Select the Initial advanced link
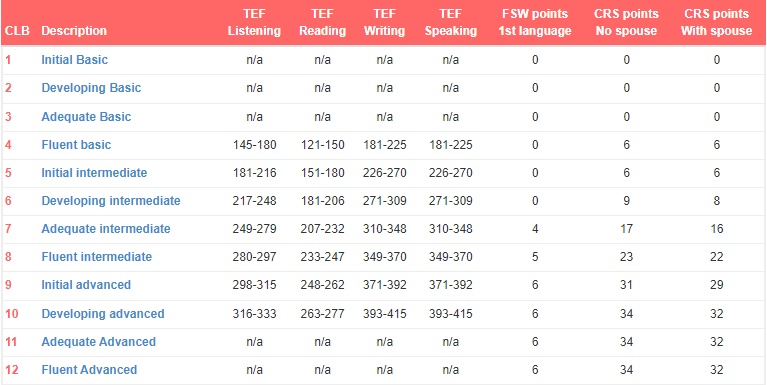This screenshot has height=385, width=767. pyautogui.click(x=86, y=285)
